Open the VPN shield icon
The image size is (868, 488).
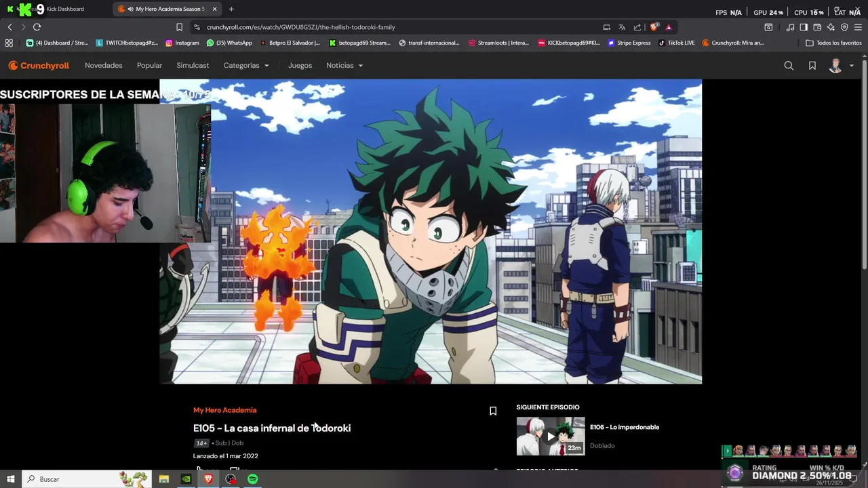844,27
